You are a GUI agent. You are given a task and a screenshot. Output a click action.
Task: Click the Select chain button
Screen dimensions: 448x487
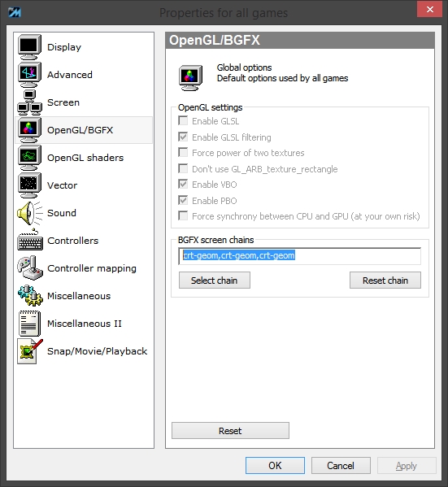215,280
